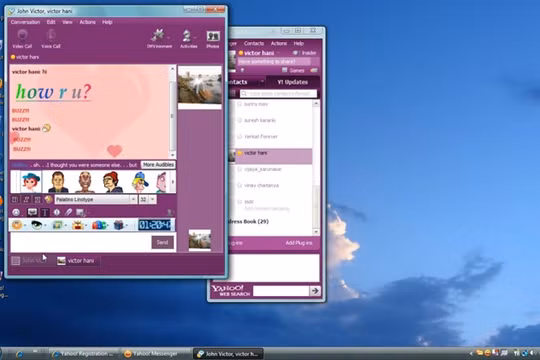Click the digital clock display in plug-in bar

click(x=155, y=225)
